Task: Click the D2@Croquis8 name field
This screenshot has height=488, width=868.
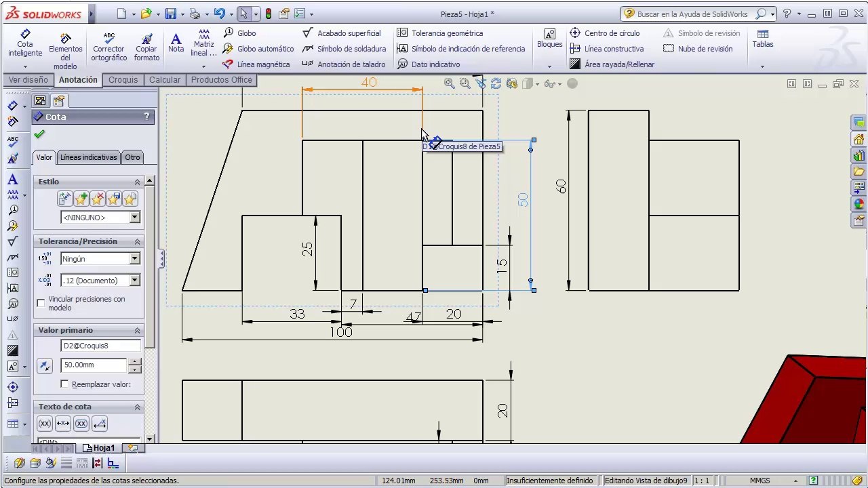Action: (x=100, y=346)
